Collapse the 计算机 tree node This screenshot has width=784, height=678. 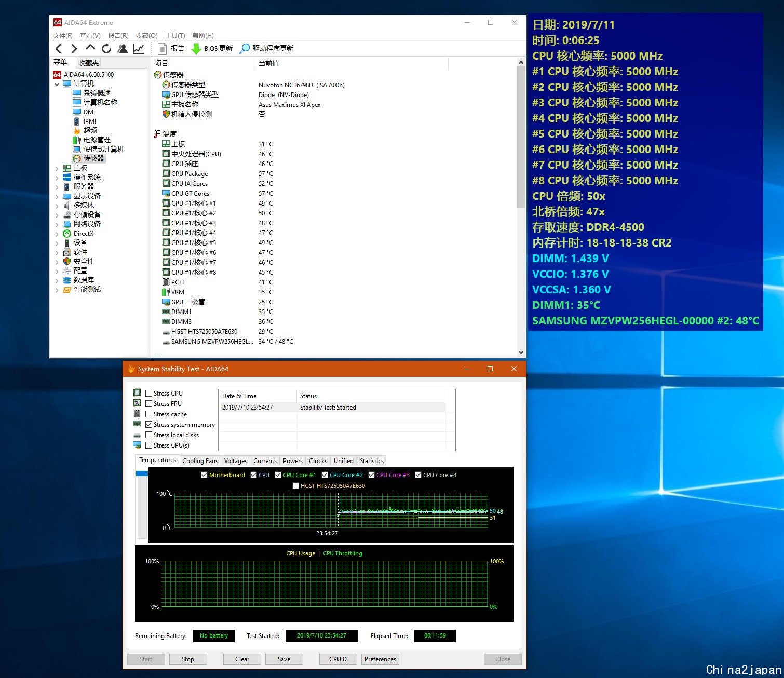click(x=57, y=84)
